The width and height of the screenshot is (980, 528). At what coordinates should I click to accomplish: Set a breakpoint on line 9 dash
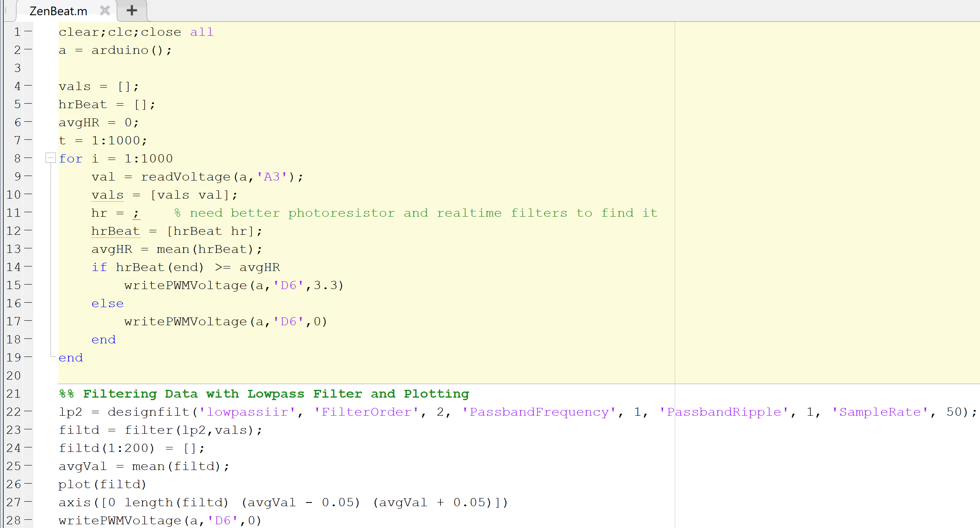[28, 176]
